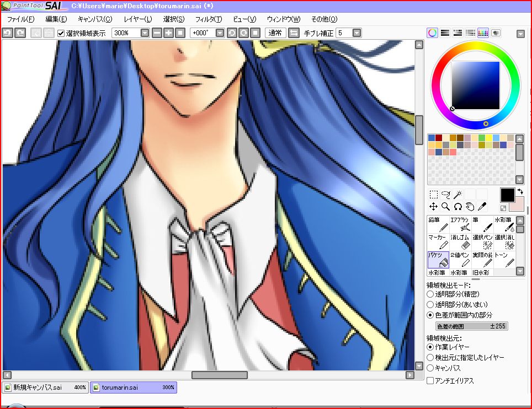Flip the canvas horizontally
532x409 pixels.
294,33
